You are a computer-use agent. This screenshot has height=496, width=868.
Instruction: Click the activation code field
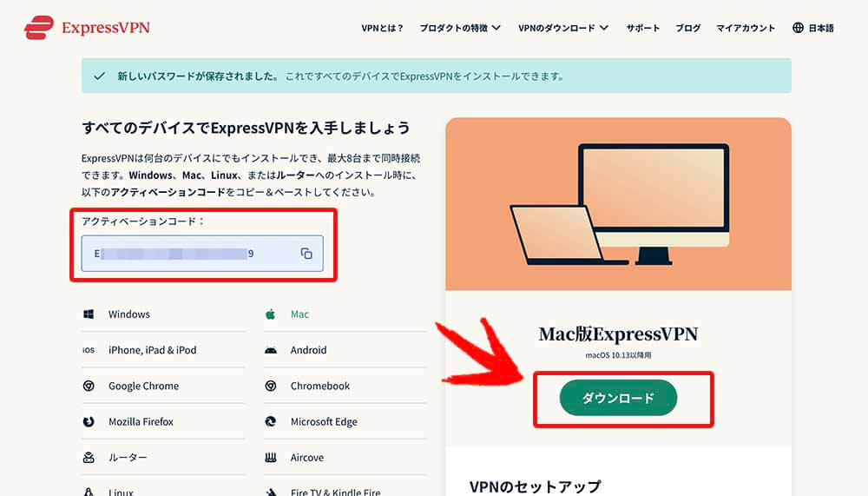tap(202, 254)
